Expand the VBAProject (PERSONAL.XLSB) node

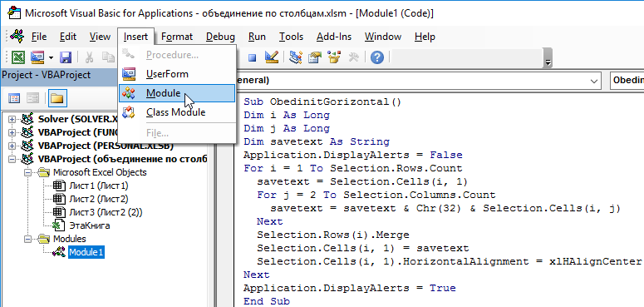click(11, 146)
